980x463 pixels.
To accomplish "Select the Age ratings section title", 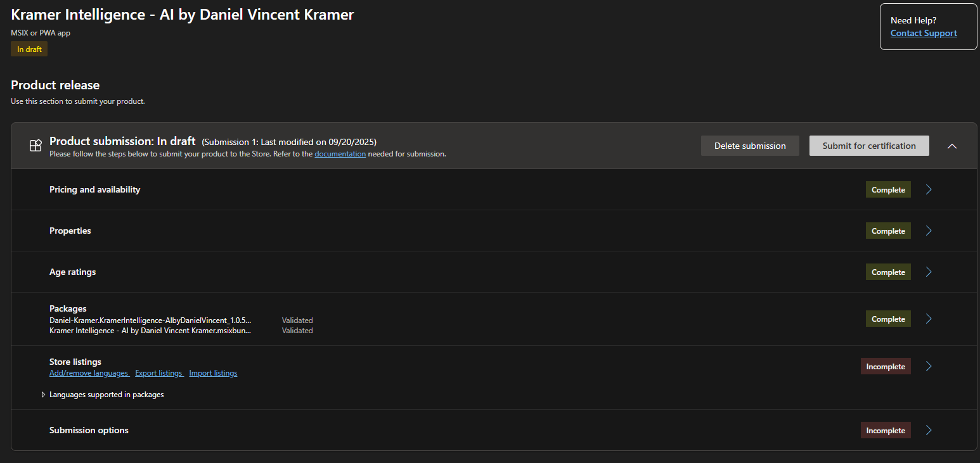I will tap(73, 272).
